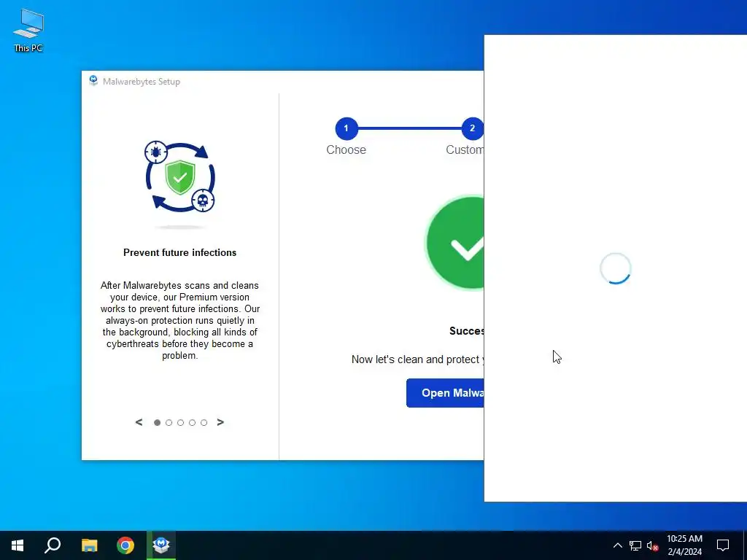Click the Malwarebytes Setup title bar logo
This screenshot has width=747, height=560.
[93, 81]
